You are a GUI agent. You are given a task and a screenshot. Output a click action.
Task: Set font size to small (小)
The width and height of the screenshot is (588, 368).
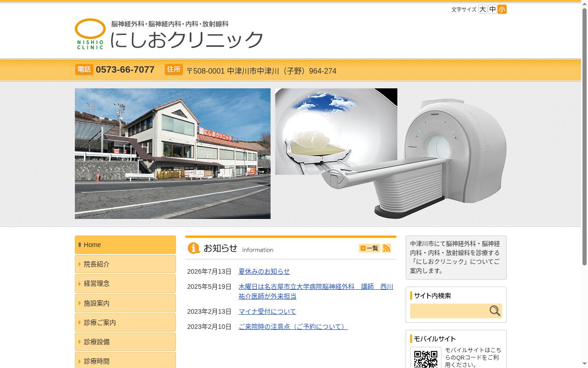[502, 9]
